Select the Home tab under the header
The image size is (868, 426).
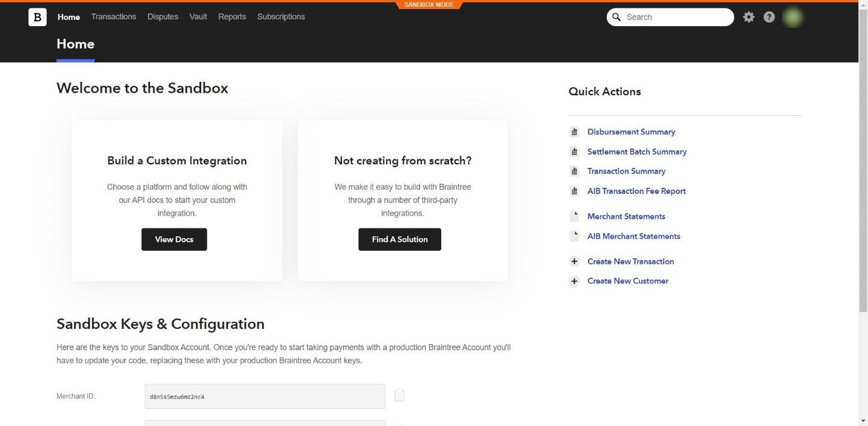75,44
